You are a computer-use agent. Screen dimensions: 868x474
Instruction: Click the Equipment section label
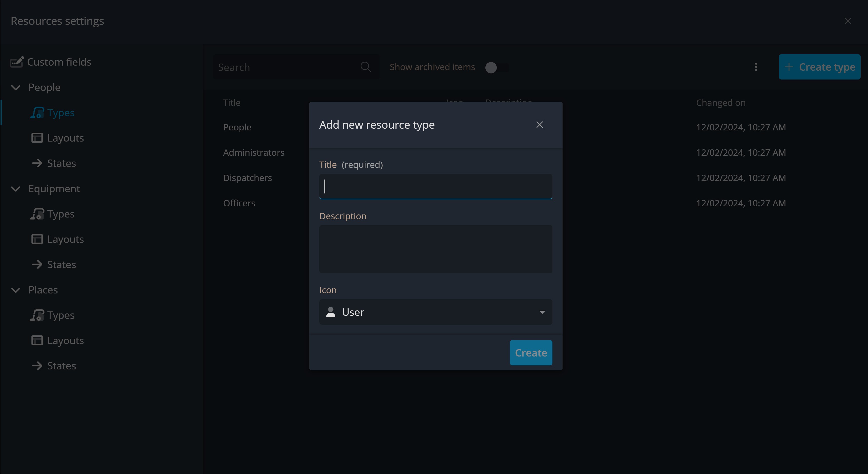click(54, 188)
